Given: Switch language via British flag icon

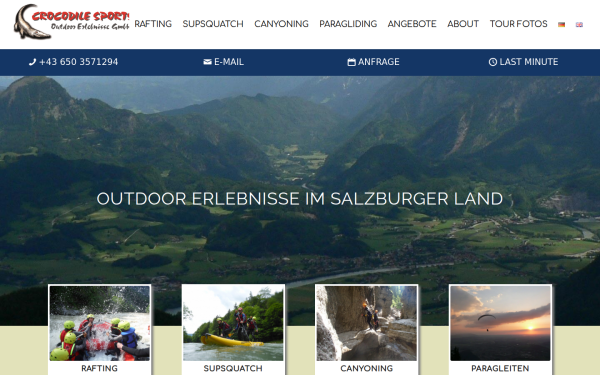Looking at the screenshot, I should point(579,24).
